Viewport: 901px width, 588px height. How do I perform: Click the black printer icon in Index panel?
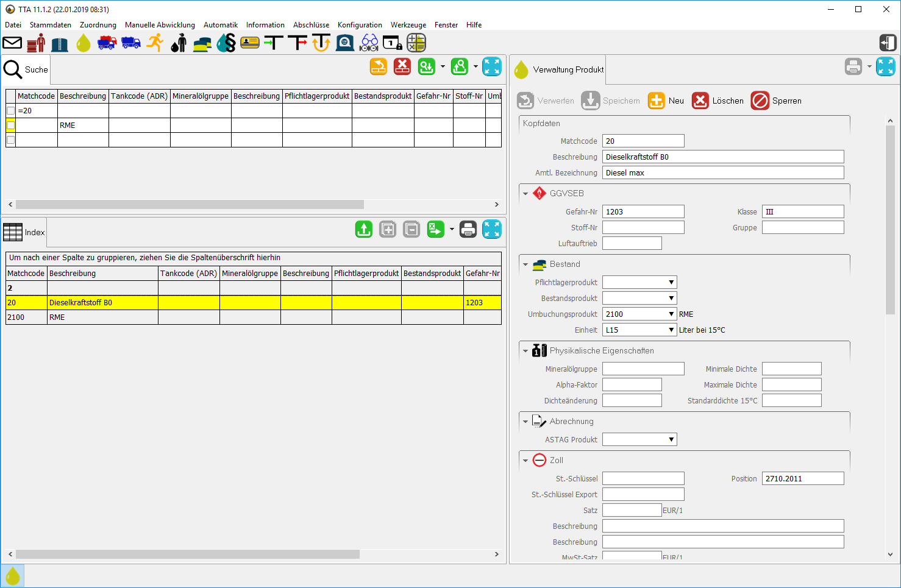point(468,229)
